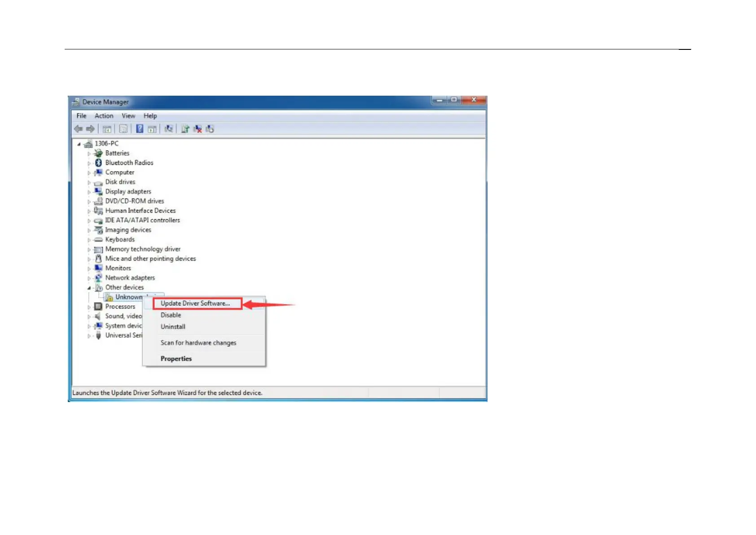Open the Action menu
Viewport: 756px width, 535px height.
[x=104, y=116]
